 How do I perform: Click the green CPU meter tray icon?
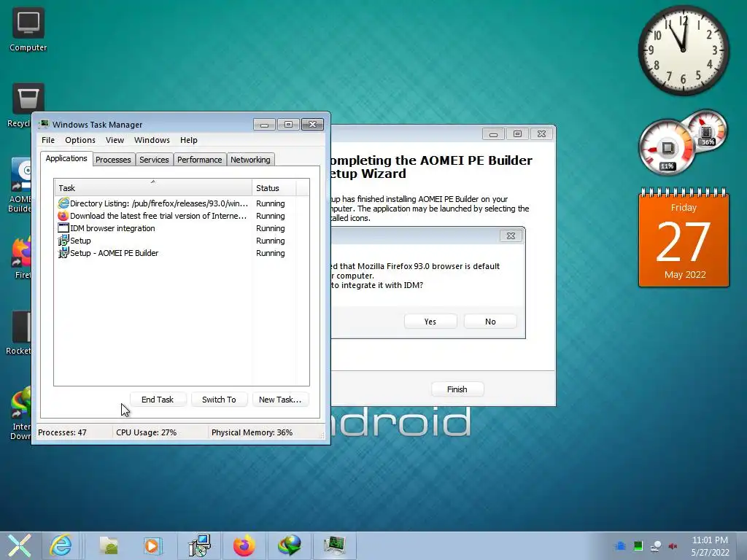point(638,545)
